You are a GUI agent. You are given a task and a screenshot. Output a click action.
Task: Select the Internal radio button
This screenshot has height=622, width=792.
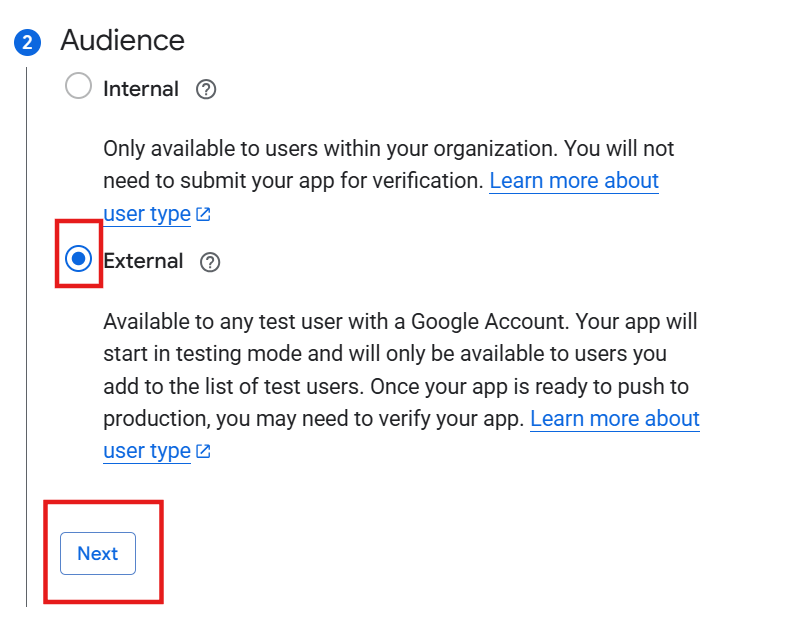[x=78, y=87]
